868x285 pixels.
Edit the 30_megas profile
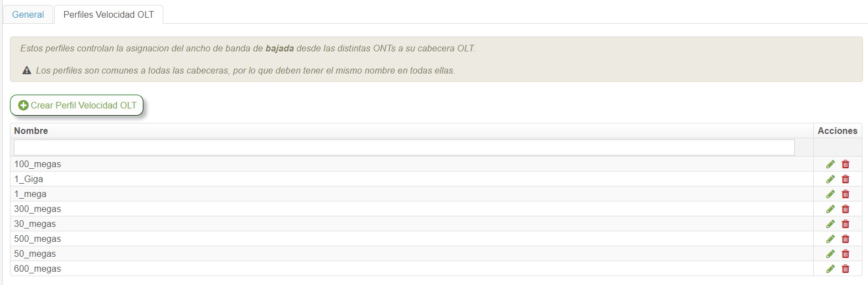[830, 224]
